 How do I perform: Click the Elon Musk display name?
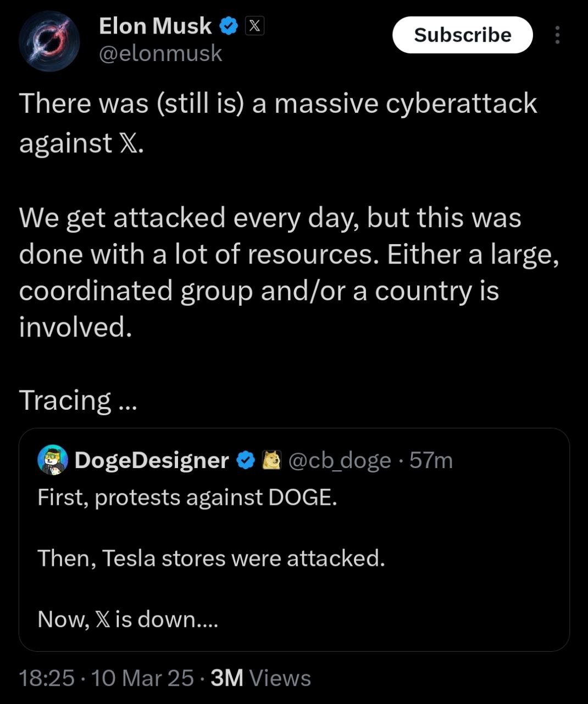click(x=155, y=26)
